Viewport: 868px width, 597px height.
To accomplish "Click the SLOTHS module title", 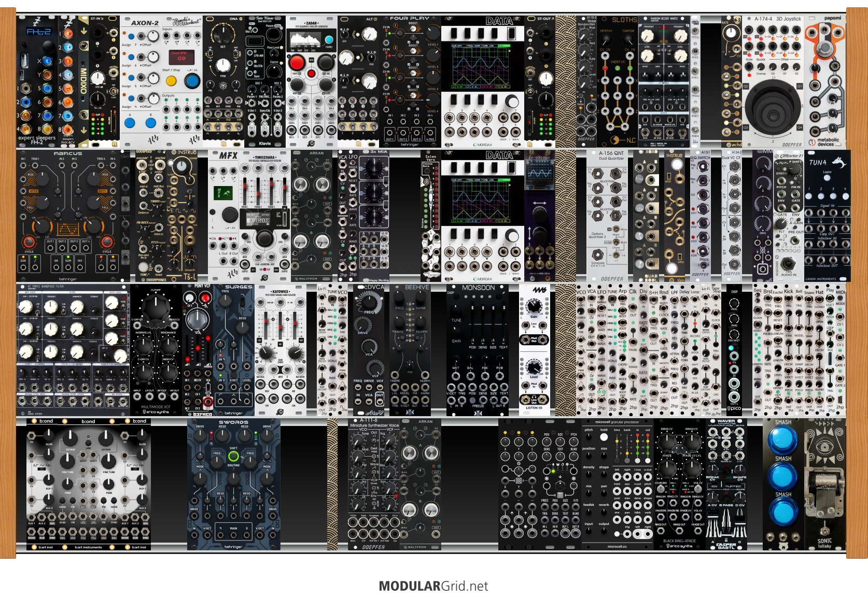I will pyautogui.click(x=624, y=20).
